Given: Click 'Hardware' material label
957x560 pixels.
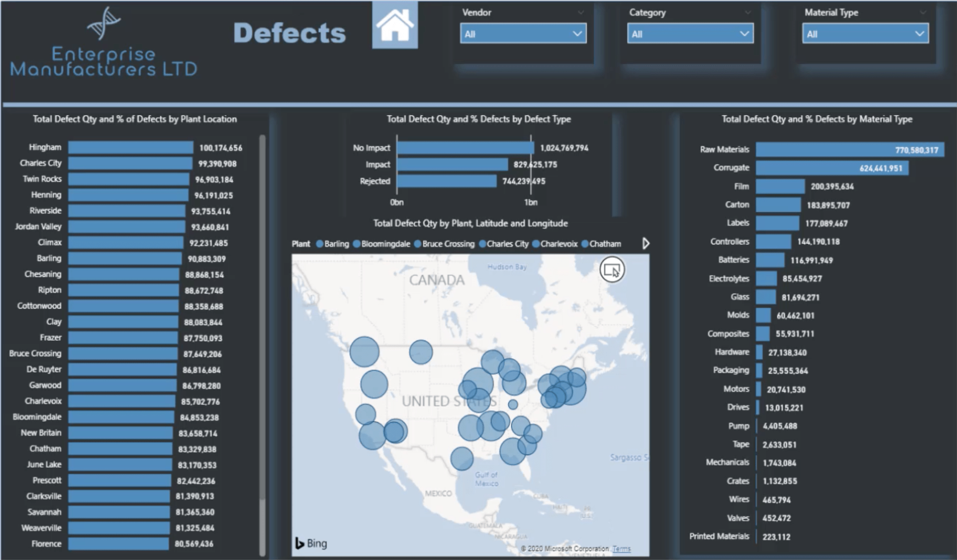Looking at the screenshot, I should (x=732, y=352).
